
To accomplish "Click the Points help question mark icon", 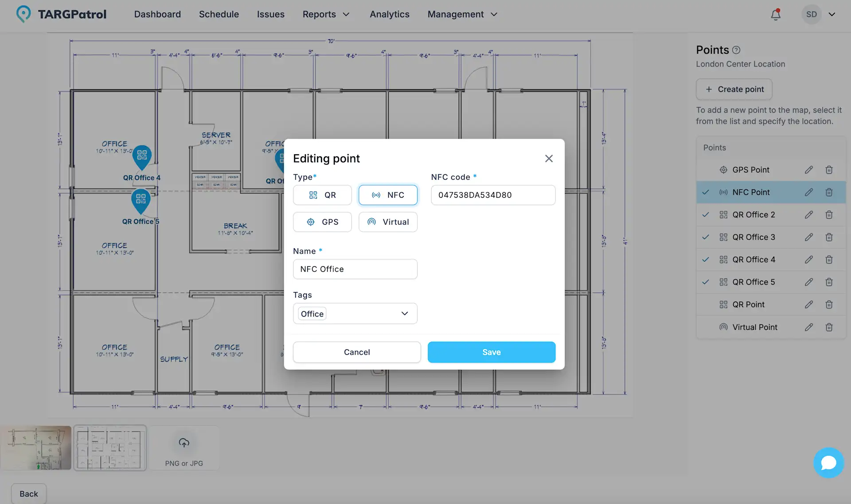I will tap(736, 50).
